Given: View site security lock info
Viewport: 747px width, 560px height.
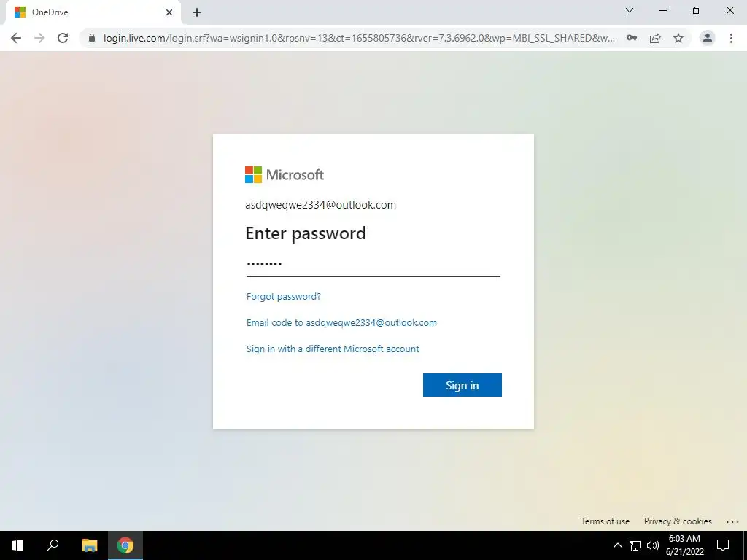Looking at the screenshot, I should tap(92, 38).
